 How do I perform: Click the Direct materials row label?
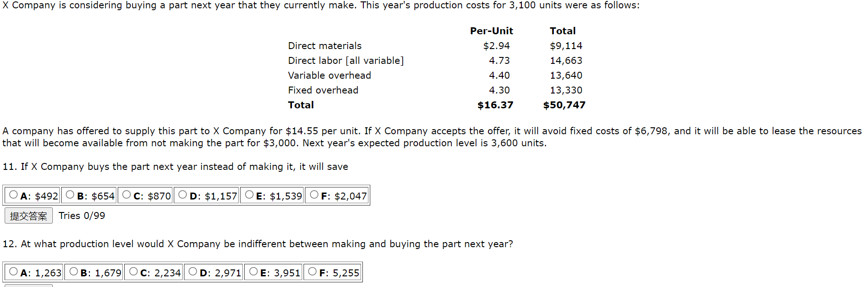pos(324,45)
